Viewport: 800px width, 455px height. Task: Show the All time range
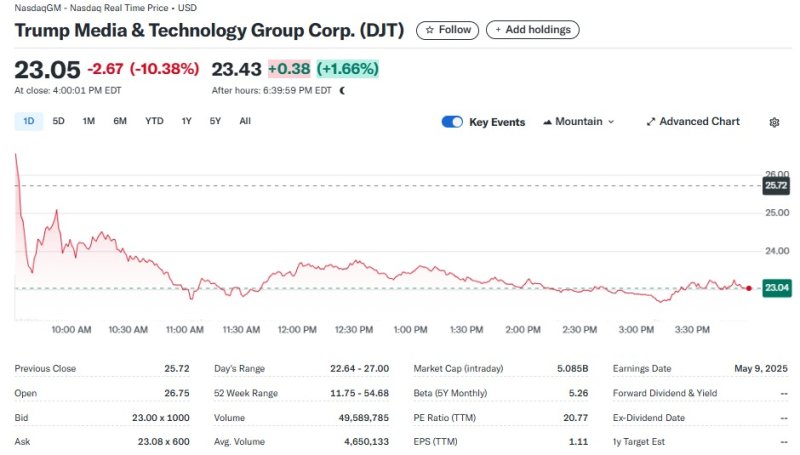coord(245,121)
